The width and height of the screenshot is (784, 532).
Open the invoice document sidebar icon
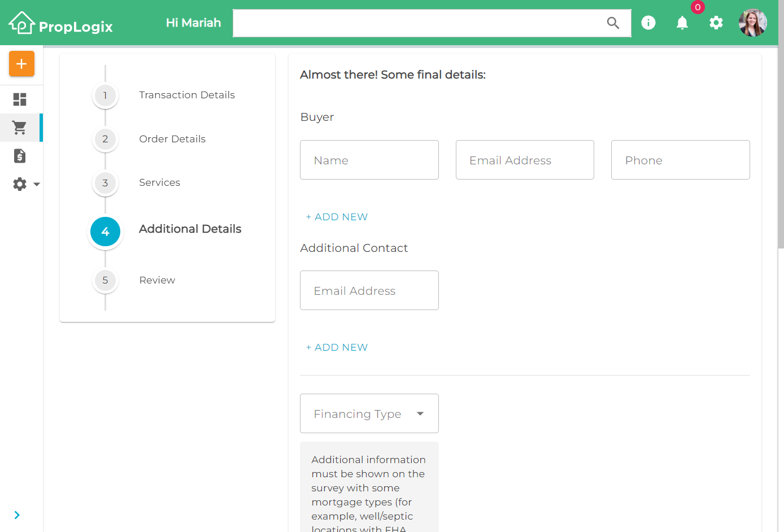coord(20,156)
